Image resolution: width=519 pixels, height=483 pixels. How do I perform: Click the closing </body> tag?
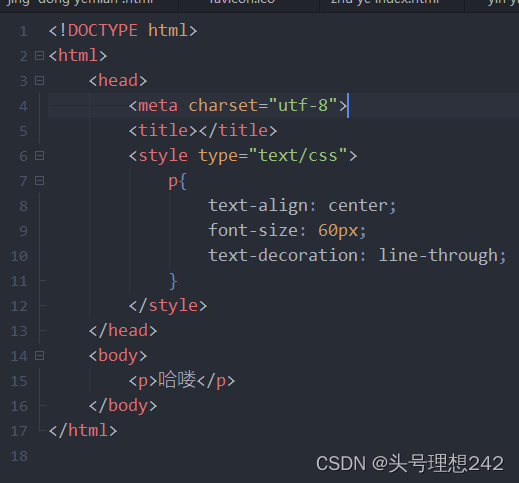click(123, 406)
